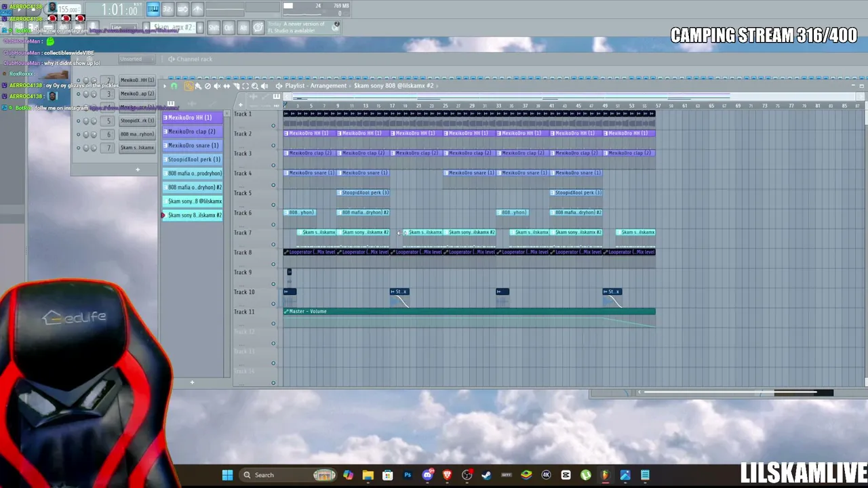Viewport: 868px width, 488px height.
Task: Select 808 mafia o..prodryhon) in the picker
Action: coord(192,174)
